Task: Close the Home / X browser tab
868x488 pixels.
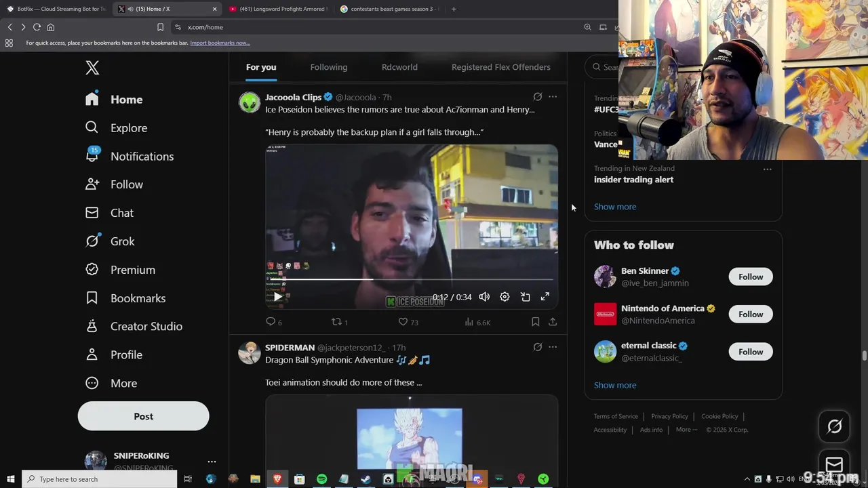Action: pyautogui.click(x=215, y=9)
